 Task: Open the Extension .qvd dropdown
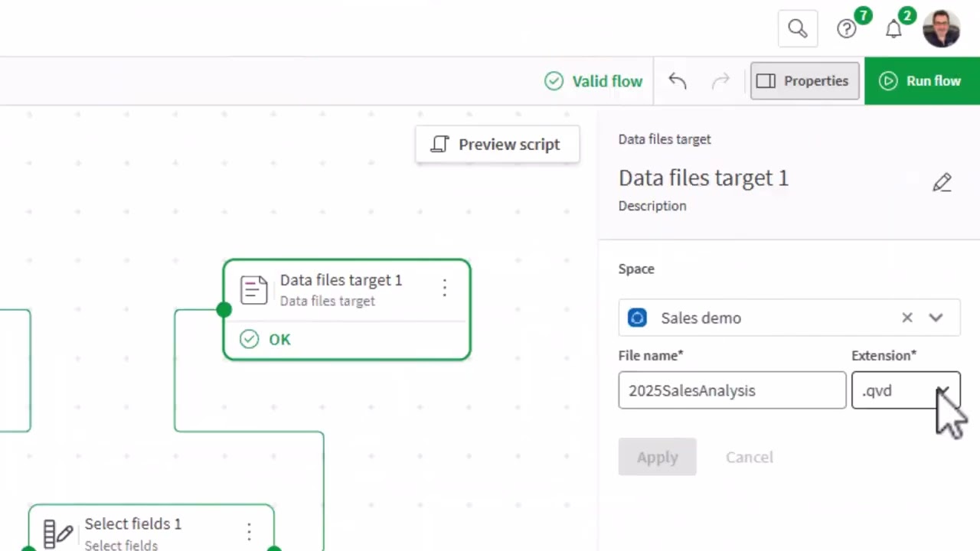coord(905,390)
